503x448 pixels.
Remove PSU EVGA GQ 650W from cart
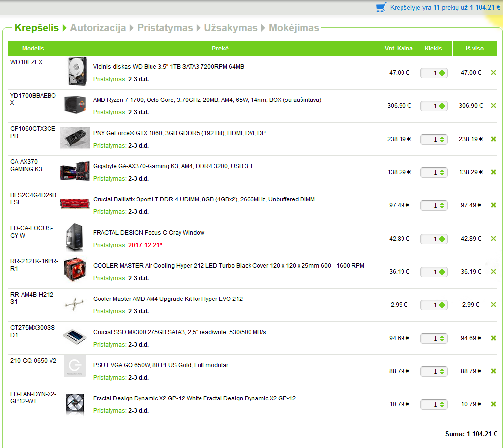pyautogui.click(x=494, y=371)
